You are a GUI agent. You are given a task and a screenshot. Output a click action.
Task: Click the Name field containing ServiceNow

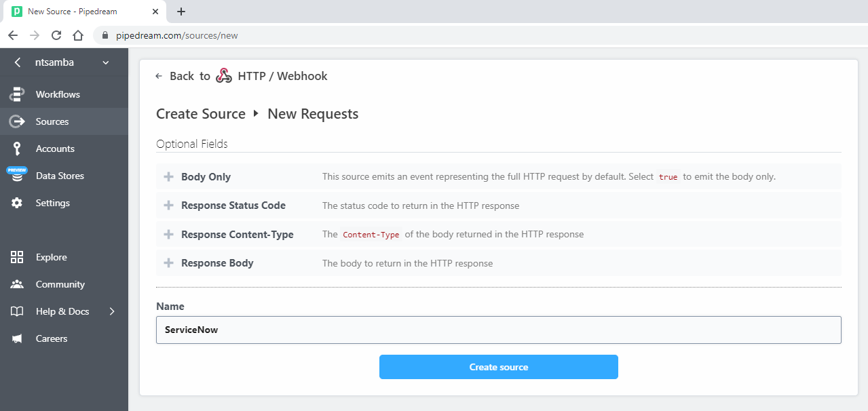click(499, 330)
